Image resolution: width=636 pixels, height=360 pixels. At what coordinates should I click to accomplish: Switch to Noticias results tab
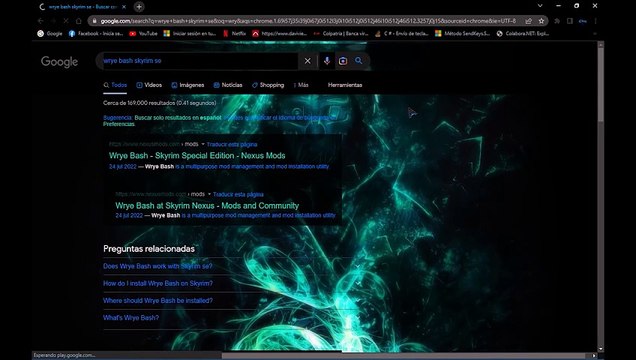(228, 85)
